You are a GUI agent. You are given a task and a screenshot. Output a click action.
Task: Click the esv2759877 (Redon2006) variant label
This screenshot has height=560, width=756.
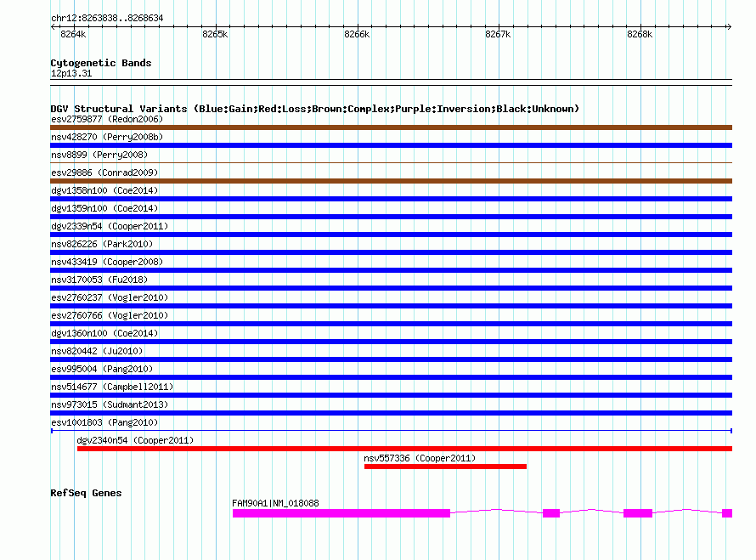[x=106, y=119]
